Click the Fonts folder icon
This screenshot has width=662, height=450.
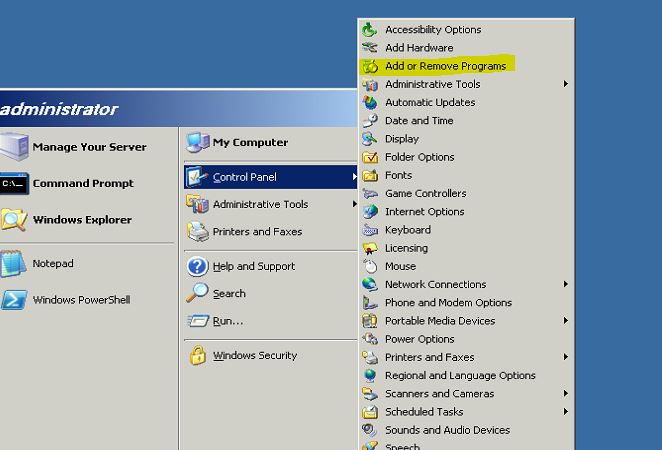click(x=370, y=175)
